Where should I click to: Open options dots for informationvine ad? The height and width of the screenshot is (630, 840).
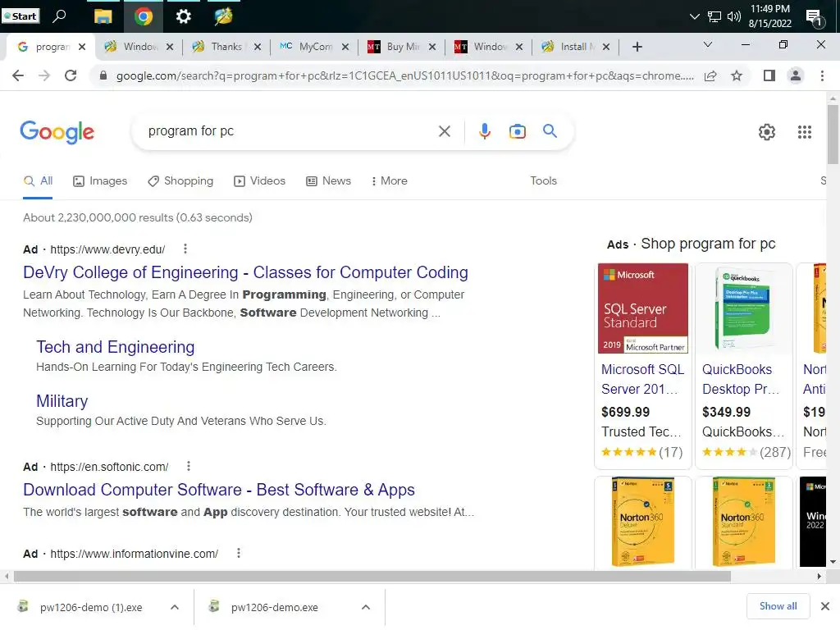239,553
